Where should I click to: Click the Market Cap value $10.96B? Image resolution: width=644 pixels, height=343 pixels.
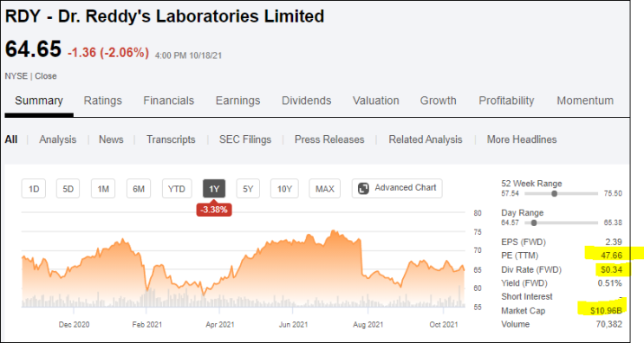(606, 311)
